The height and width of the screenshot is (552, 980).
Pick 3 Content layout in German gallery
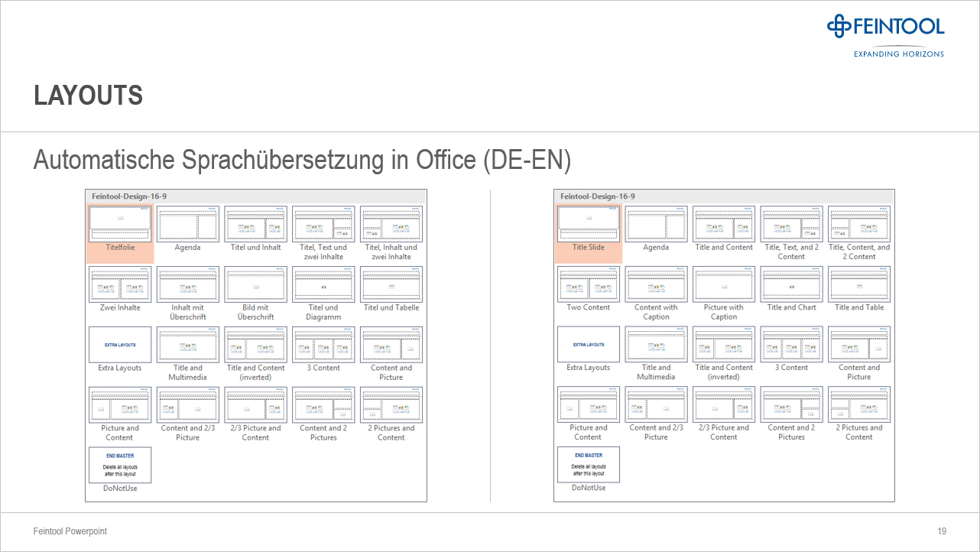323,345
